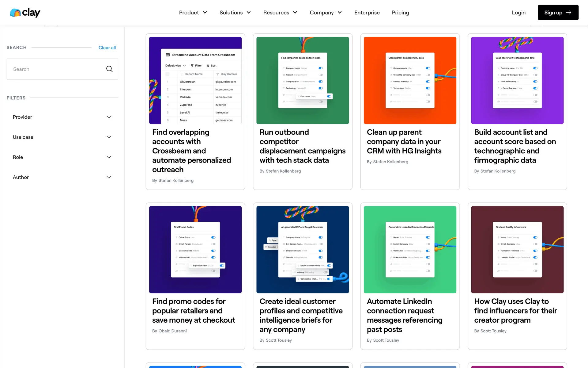Click the Filter icon in Crossbeam thumbnail

(192, 66)
